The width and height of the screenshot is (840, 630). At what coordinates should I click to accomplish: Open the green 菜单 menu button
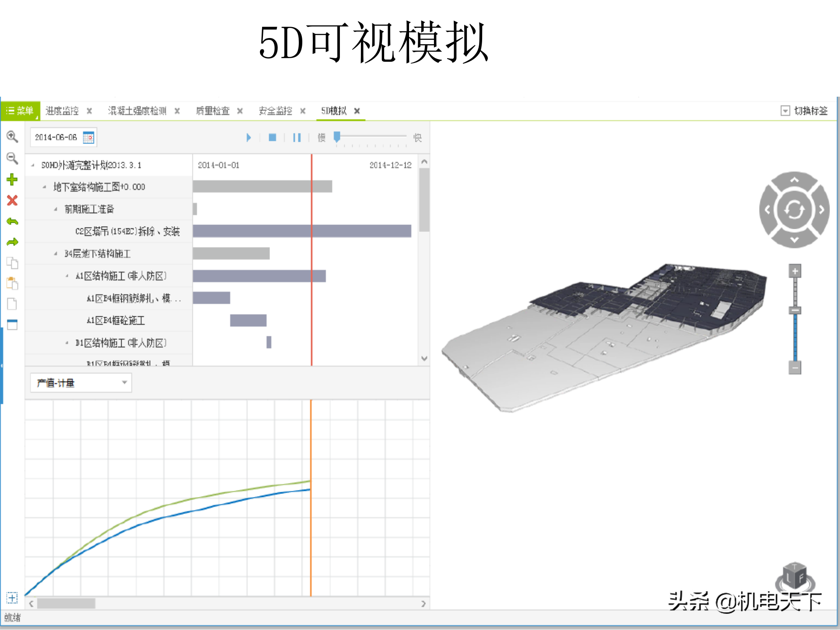tap(20, 111)
